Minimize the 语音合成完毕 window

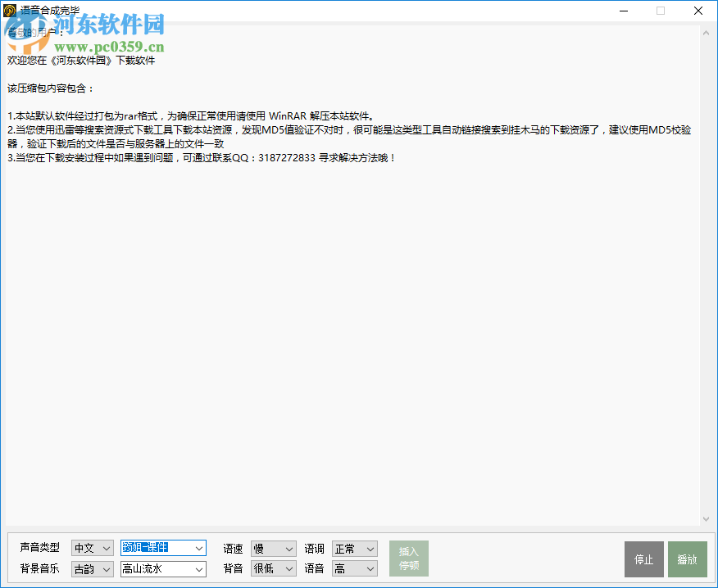623,11
